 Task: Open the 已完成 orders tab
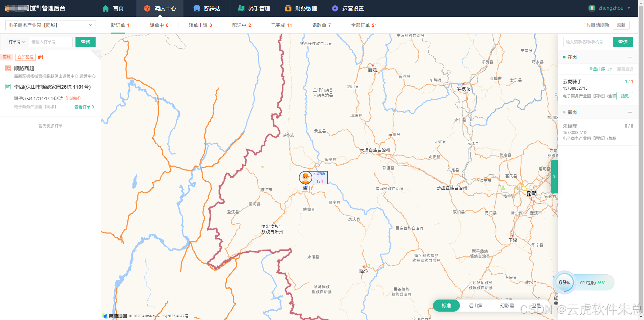coord(281,25)
